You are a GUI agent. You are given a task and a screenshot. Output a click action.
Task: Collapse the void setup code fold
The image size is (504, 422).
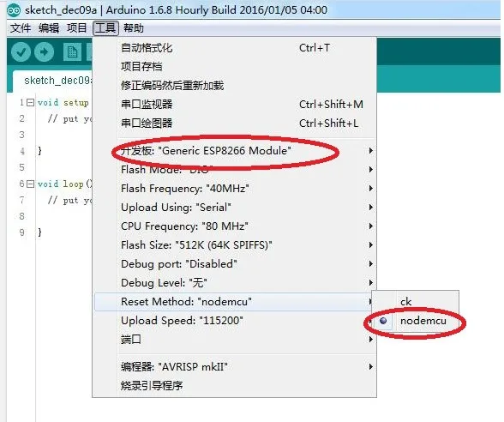[x=30, y=103]
